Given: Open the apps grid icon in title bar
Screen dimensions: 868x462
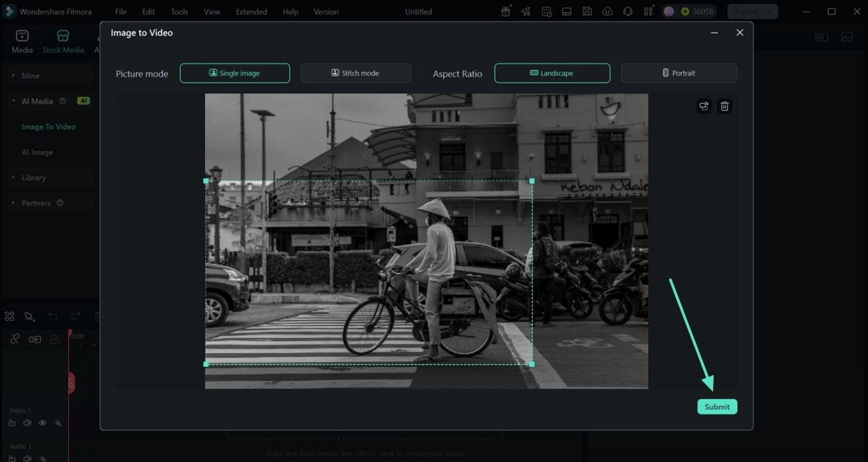Looking at the screenshot, I should click(x=648, y=11).
